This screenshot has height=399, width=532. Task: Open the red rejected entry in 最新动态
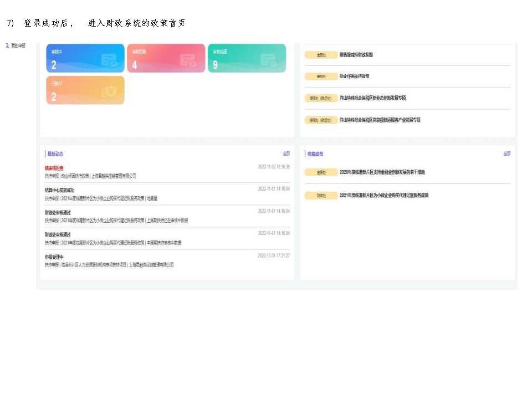(54, 168)
